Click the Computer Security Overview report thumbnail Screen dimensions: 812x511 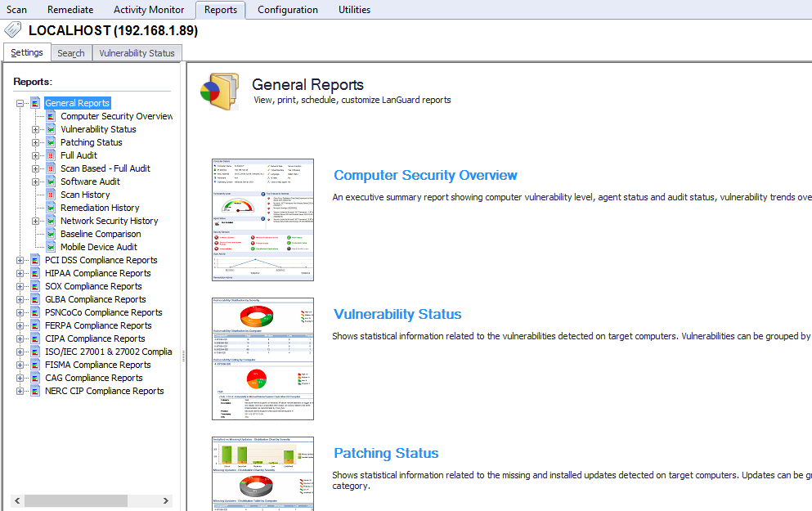(x=262, y=220)
